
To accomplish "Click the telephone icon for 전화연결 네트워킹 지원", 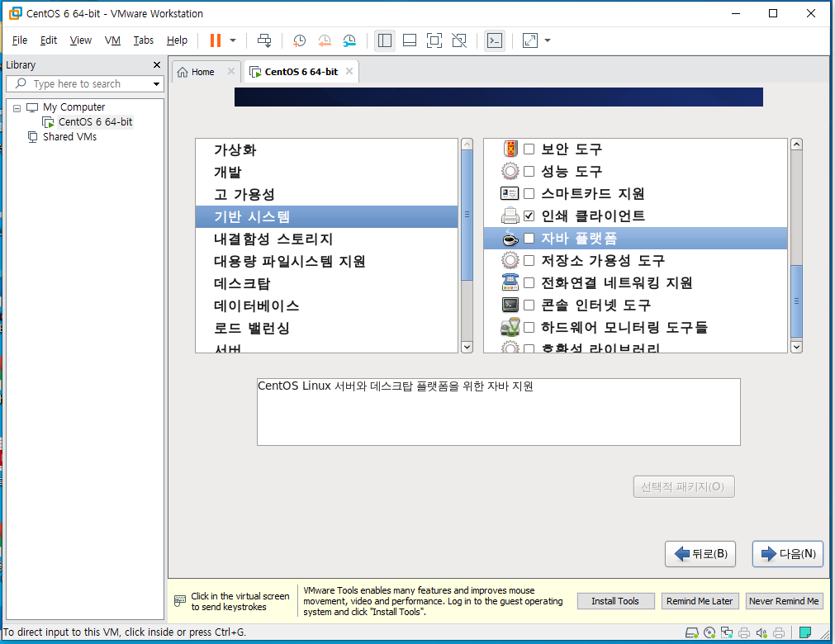I will coord(510,282).
